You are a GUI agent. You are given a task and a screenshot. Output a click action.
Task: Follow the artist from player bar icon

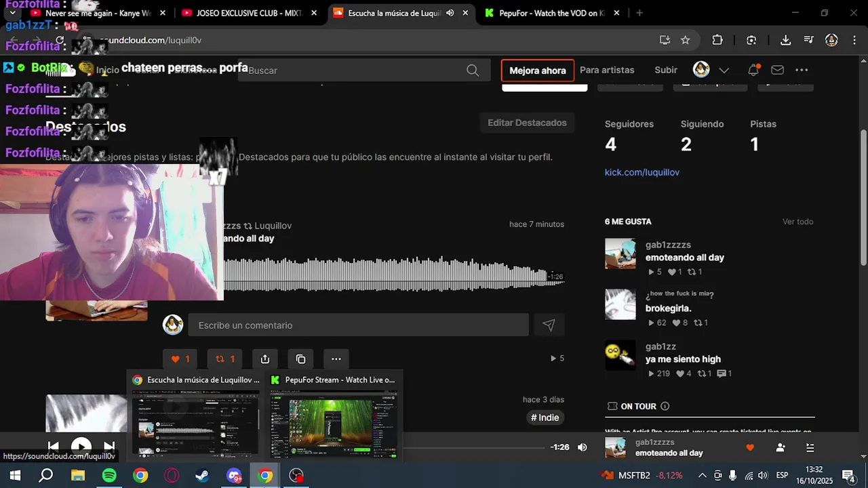pyautogui.click(x=781, y=447)
